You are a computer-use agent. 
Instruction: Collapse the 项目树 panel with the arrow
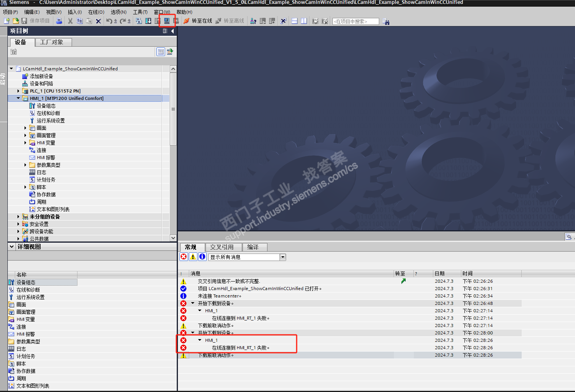(x=172, y=31)
